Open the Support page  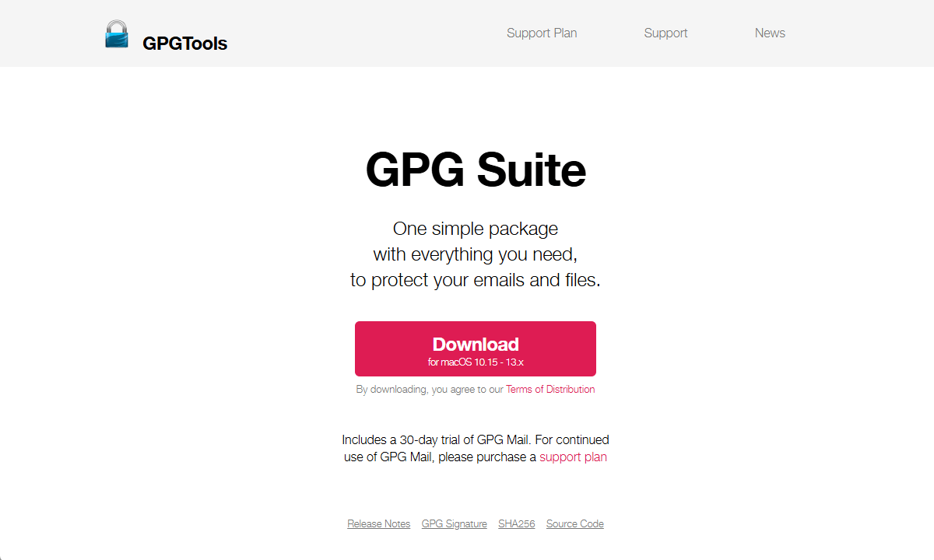665,33
